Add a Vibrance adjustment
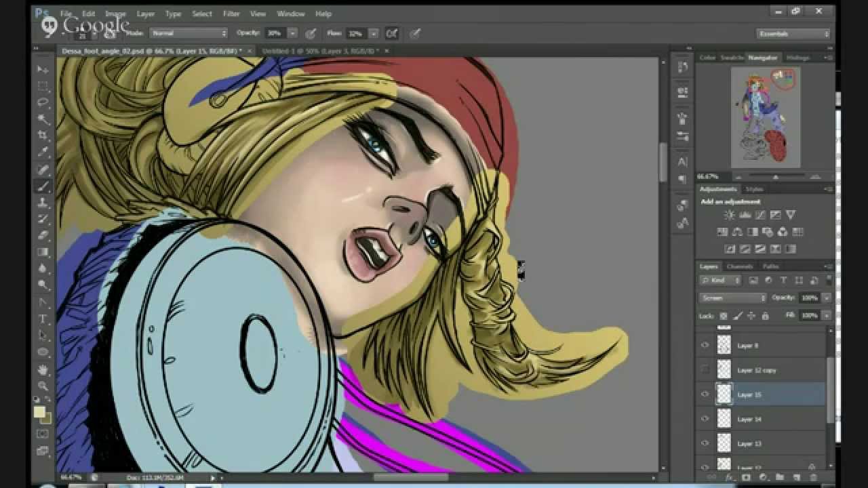This screenshot has height=488, width=868. [x=790, y=215]
